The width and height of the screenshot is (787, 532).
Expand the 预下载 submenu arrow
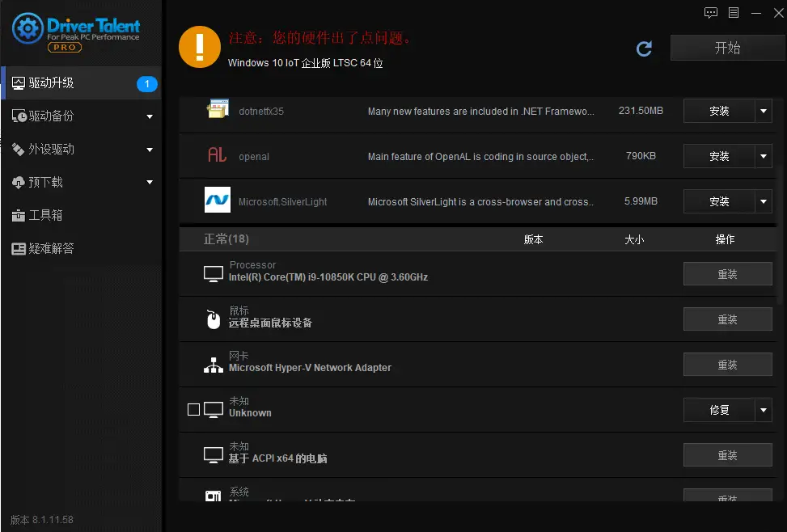(x=150, y=182)
